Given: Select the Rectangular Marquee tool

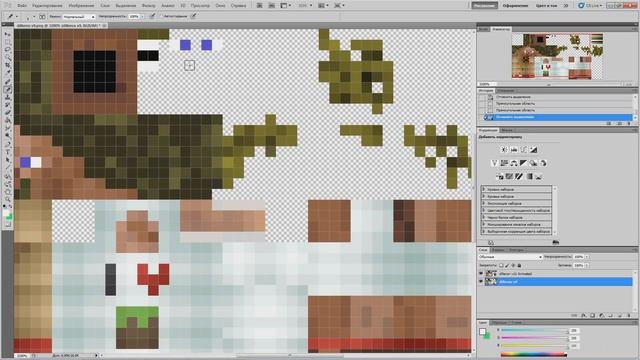Looking at the screenshot, I should (7, 42).
